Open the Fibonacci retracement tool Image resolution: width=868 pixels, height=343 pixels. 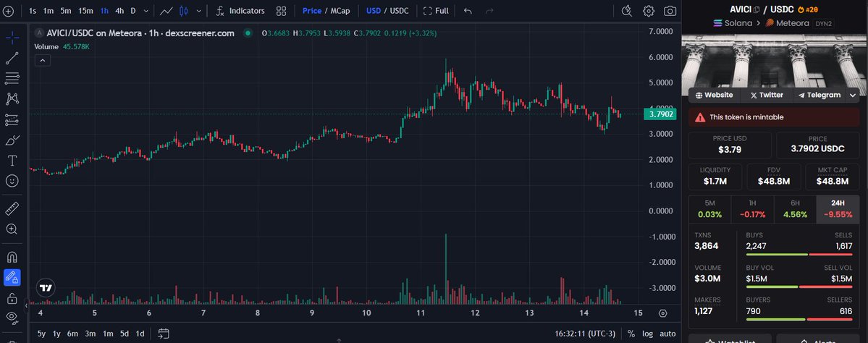pyautogui.click(x=12, y=78)
